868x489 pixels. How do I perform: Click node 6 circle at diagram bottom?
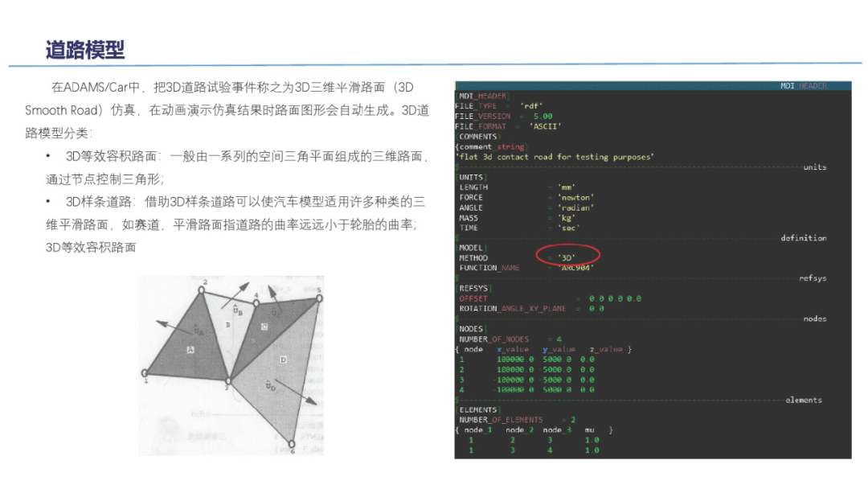tap(292, 443)
